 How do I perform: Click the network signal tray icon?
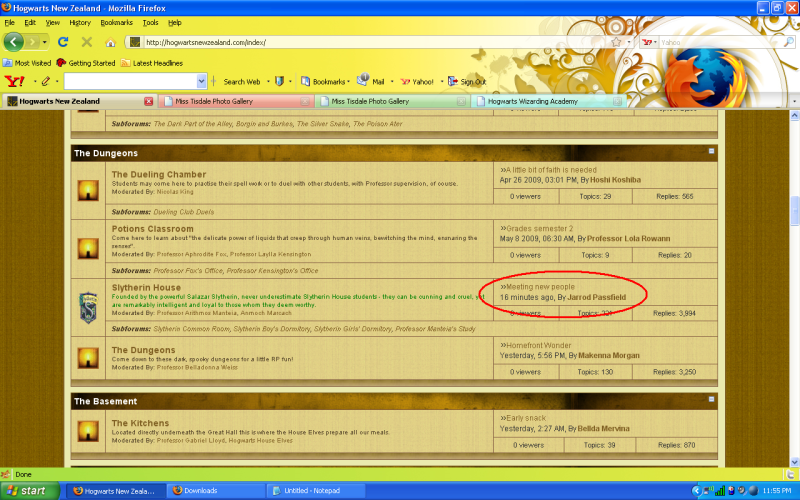720,491
